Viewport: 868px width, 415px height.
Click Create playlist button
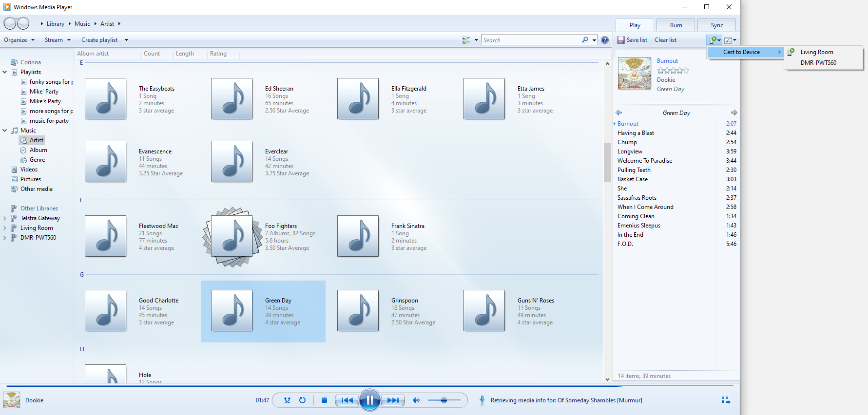click(x=99, y=40)
